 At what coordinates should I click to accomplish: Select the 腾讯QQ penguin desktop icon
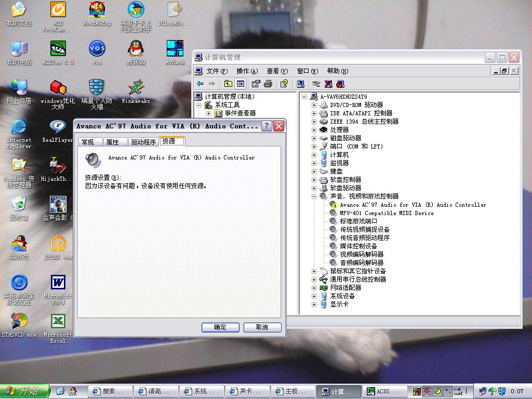136,52
